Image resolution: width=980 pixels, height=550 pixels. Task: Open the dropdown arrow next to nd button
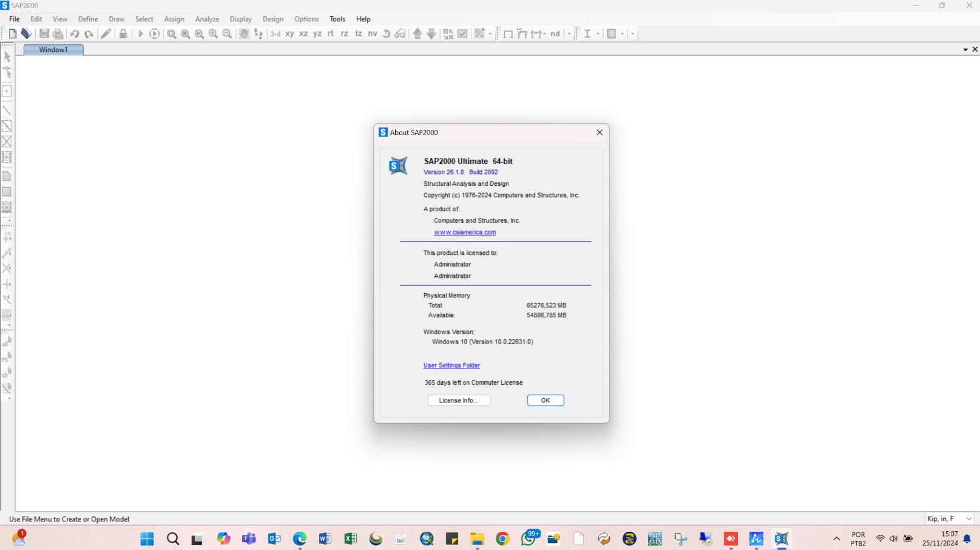pyautogui.click(x=569, y=34)
